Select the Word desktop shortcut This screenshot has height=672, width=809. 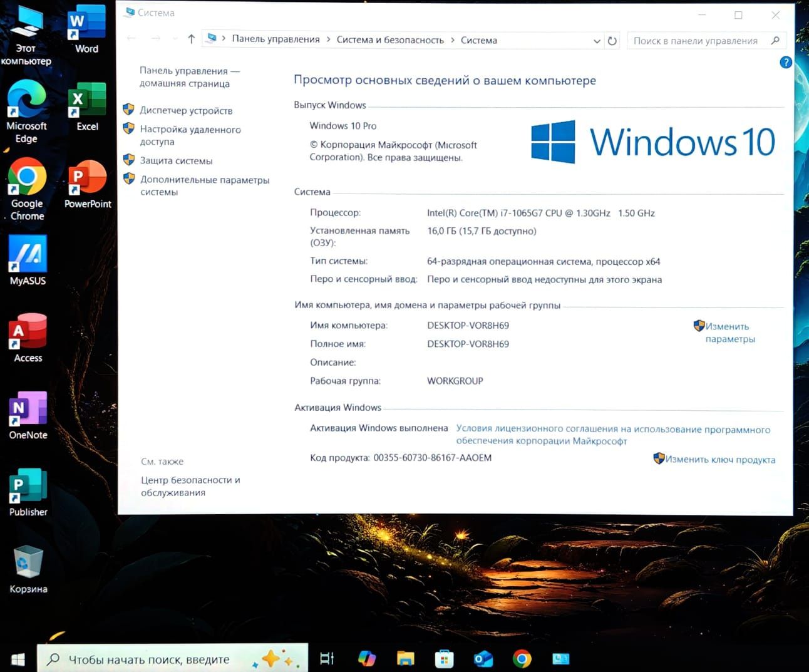coord(86,29)
